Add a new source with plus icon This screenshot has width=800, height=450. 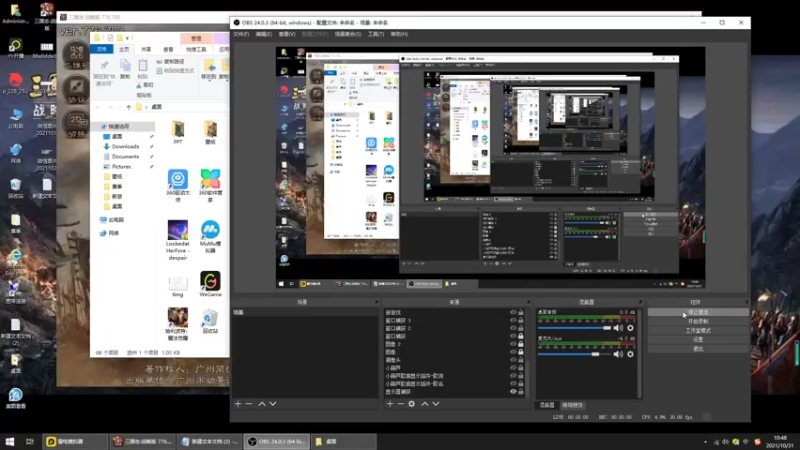[x=390, y=404]
